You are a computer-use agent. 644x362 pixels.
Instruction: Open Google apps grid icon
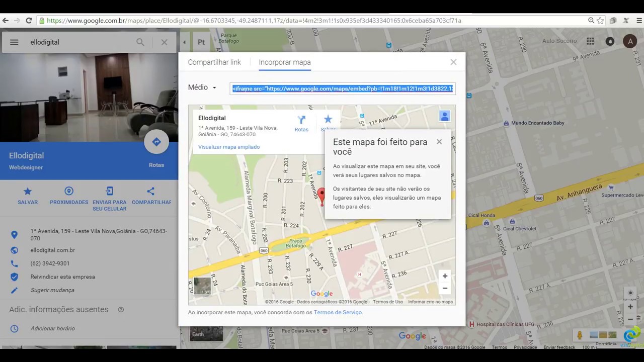click(x=590, y=42)
